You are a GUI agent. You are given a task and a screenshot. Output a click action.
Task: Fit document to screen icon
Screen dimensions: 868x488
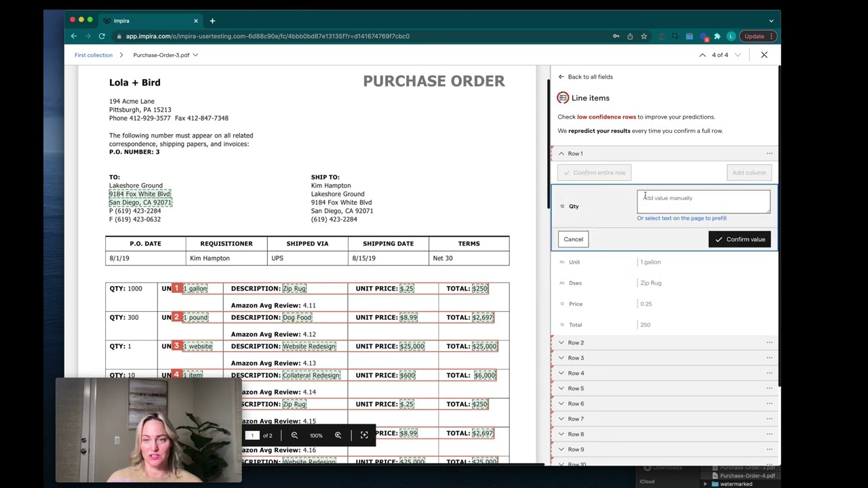364,435
